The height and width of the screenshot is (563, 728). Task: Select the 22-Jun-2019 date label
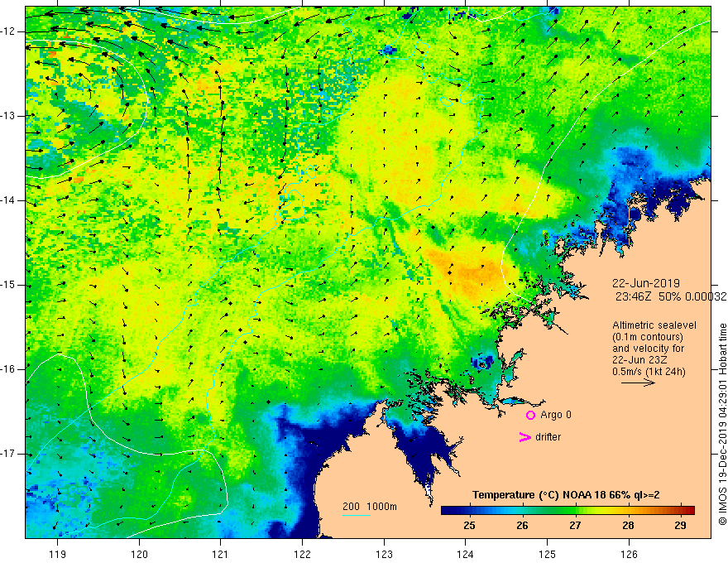(646, 283)
